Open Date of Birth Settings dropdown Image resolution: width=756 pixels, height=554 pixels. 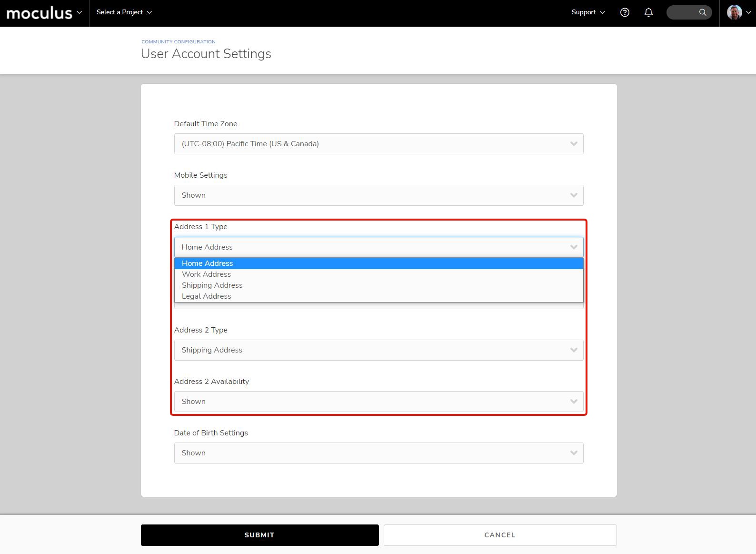pos(378,453)
